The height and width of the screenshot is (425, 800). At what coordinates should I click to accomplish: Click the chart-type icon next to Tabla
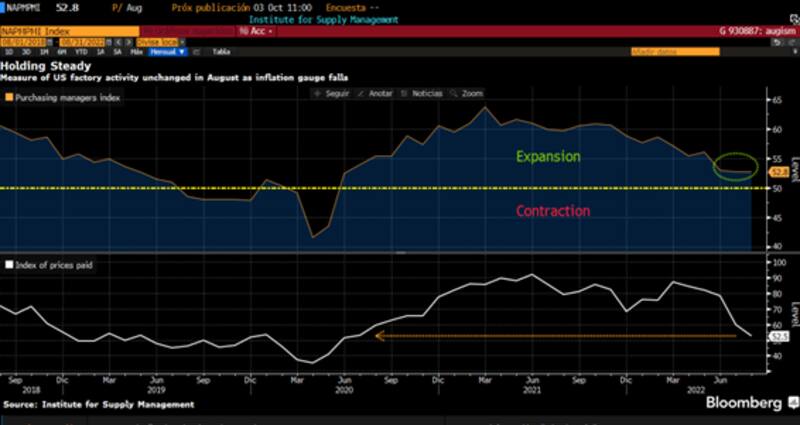[x=196, y=51]
